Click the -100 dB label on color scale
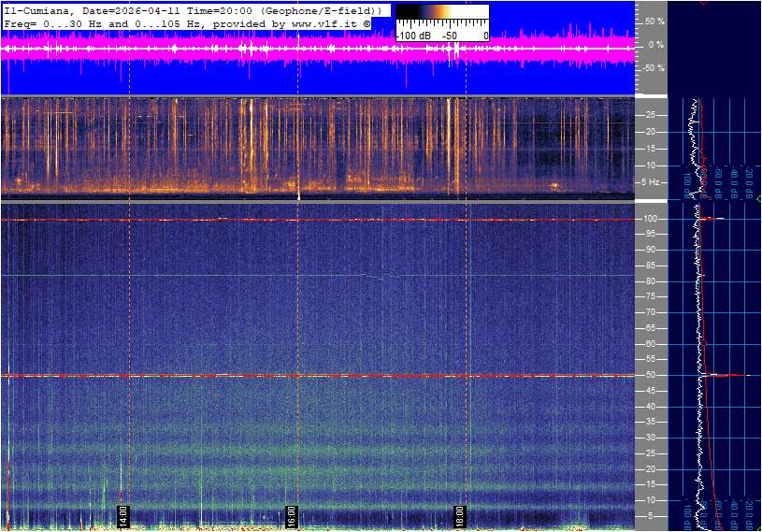The height and width of the screenshot is (532, 762). pos(411,35)
